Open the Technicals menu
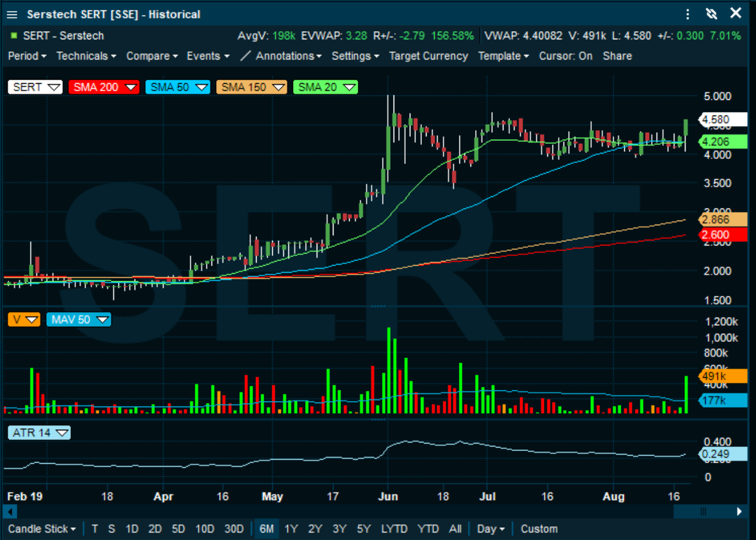 click(x=86, y=56)
